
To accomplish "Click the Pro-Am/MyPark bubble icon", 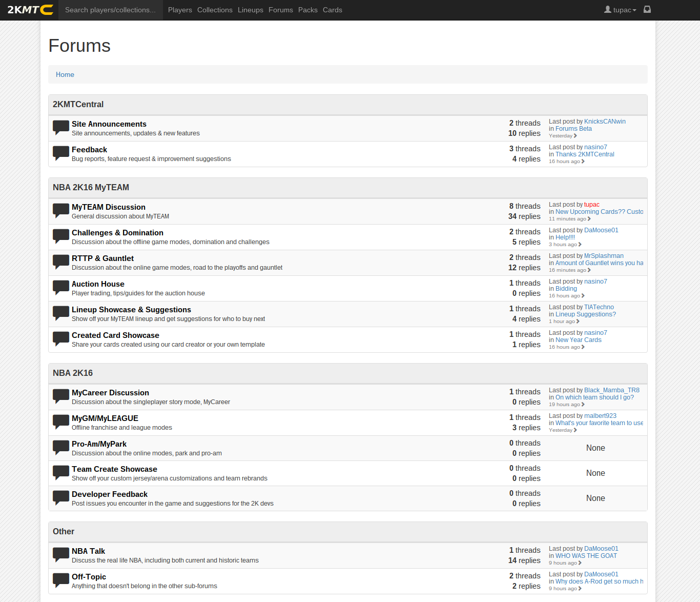I will coord(61,448).
